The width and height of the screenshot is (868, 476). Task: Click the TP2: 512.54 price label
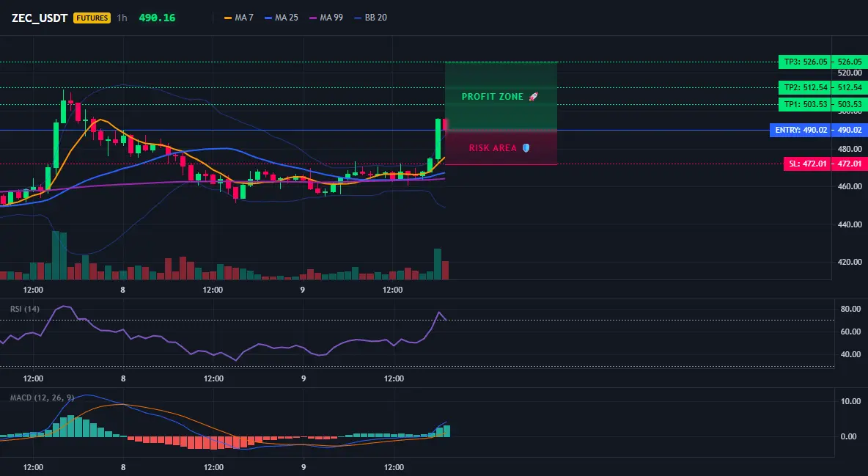[x=804, y=87]
